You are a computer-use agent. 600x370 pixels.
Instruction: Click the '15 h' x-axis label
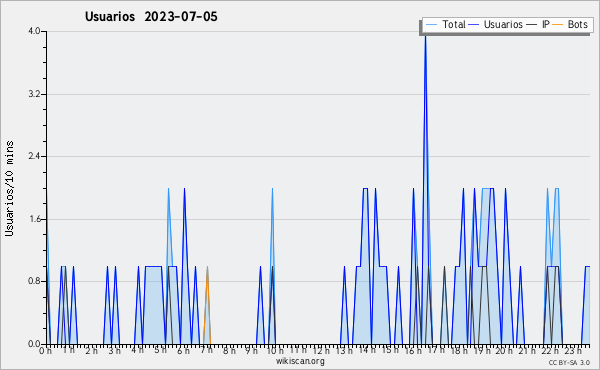point(390,350)
